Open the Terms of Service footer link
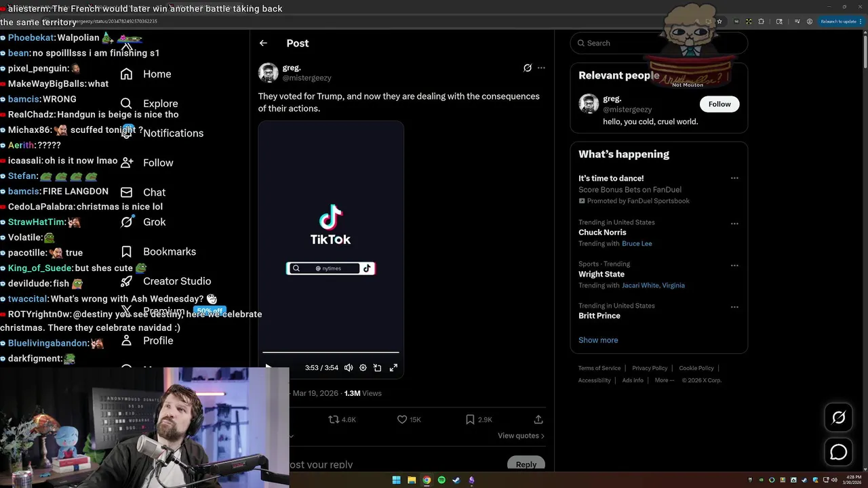The height and width of the screenshot is (488, 868). point(599,368)
